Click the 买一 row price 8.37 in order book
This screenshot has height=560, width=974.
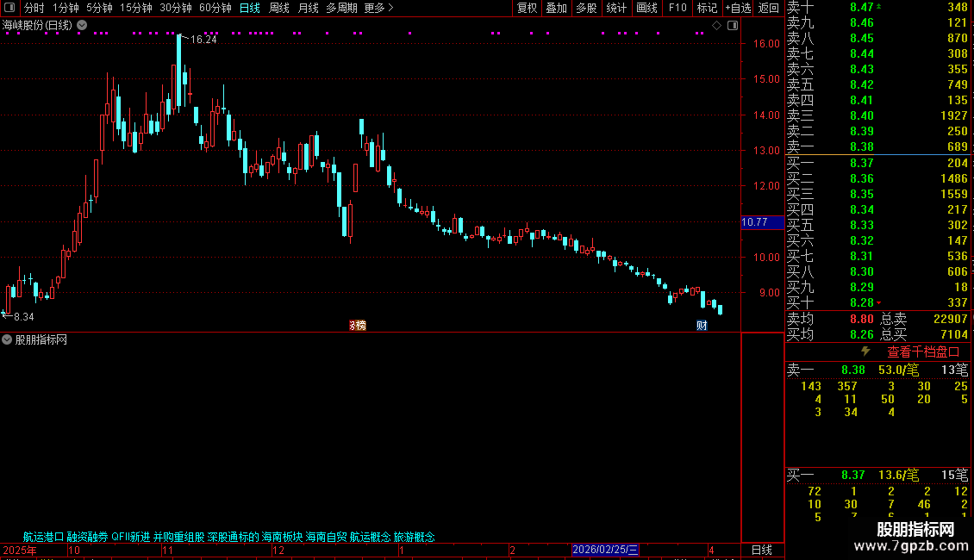point(862,164)
